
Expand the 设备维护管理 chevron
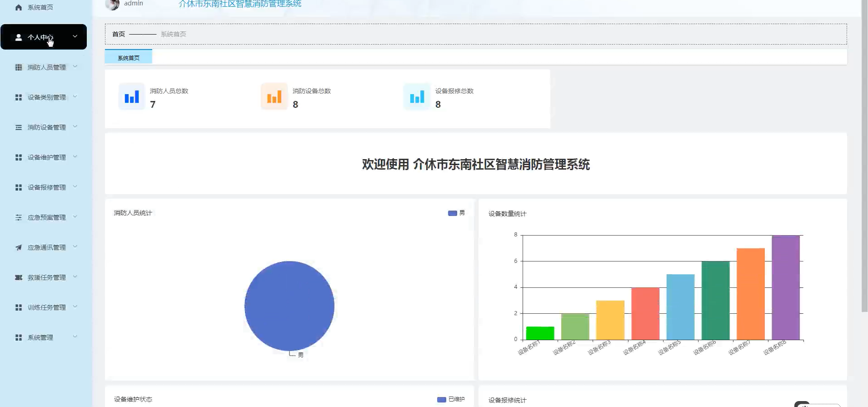coord(75,156)
